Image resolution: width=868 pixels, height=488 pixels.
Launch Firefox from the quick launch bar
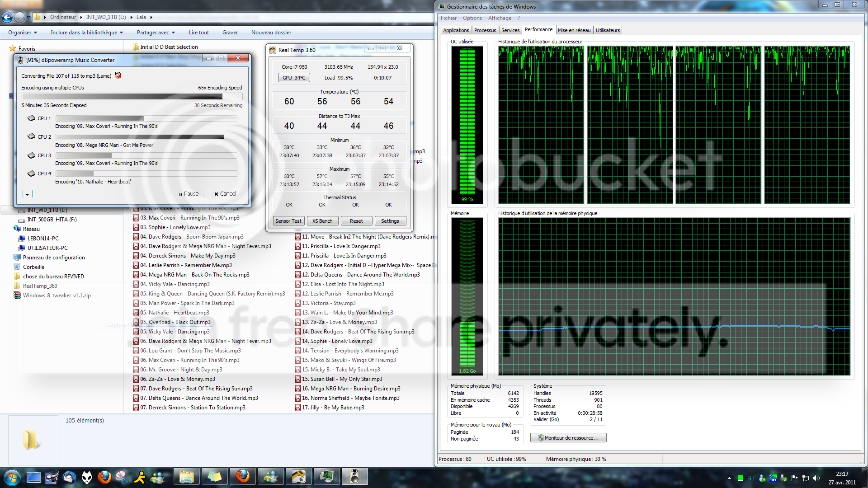click(104, 477)
